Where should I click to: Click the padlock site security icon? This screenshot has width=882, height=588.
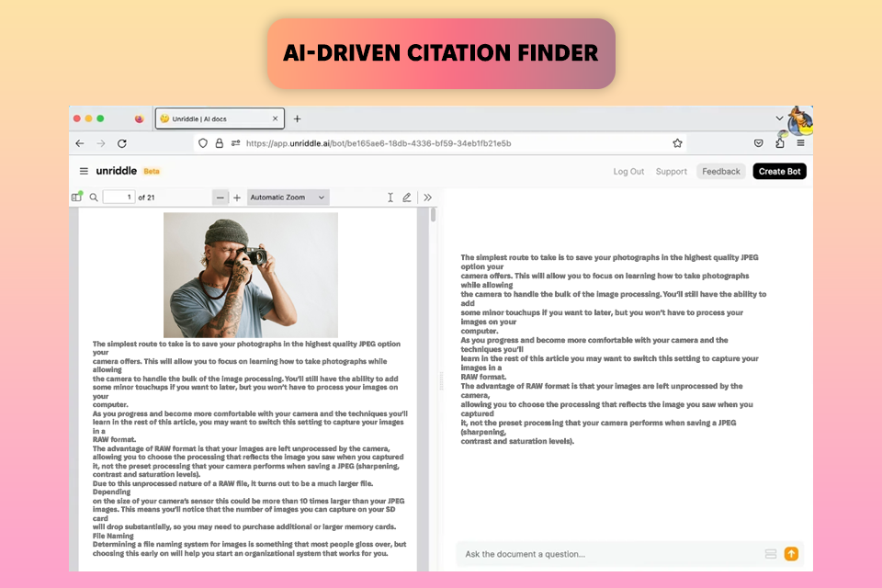220,143
